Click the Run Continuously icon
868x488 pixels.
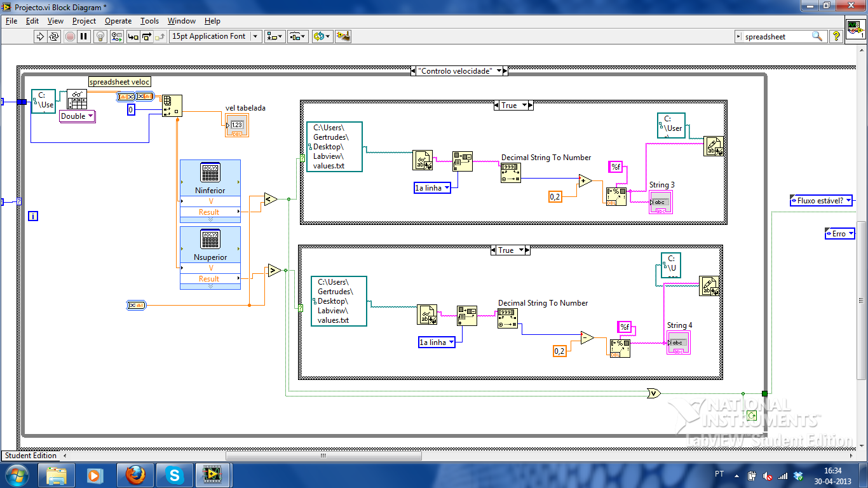coord(55,36)
